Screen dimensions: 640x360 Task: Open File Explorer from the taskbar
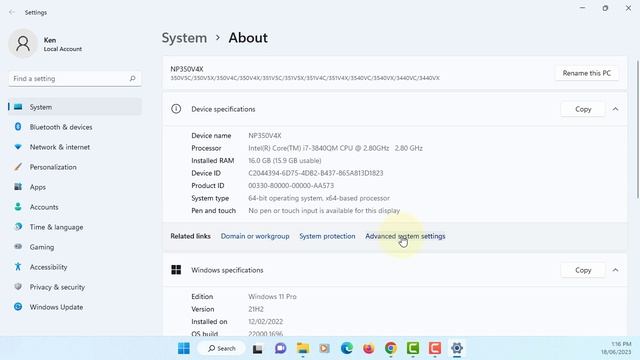[303, 348]
